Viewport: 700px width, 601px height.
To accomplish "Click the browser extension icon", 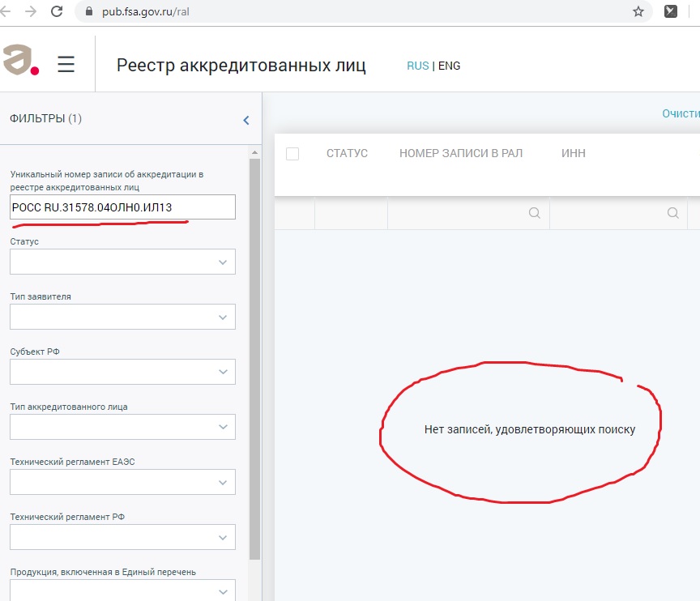I will click(671, 11).
